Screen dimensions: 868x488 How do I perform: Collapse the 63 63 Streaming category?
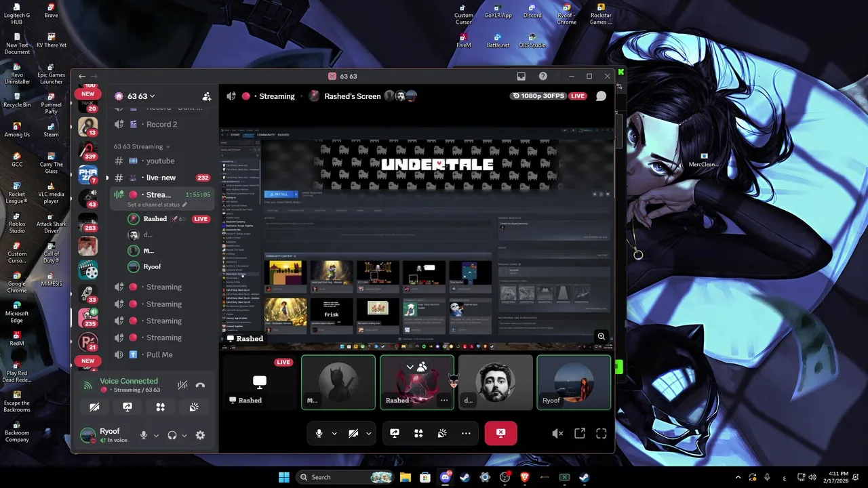point(142,146)
